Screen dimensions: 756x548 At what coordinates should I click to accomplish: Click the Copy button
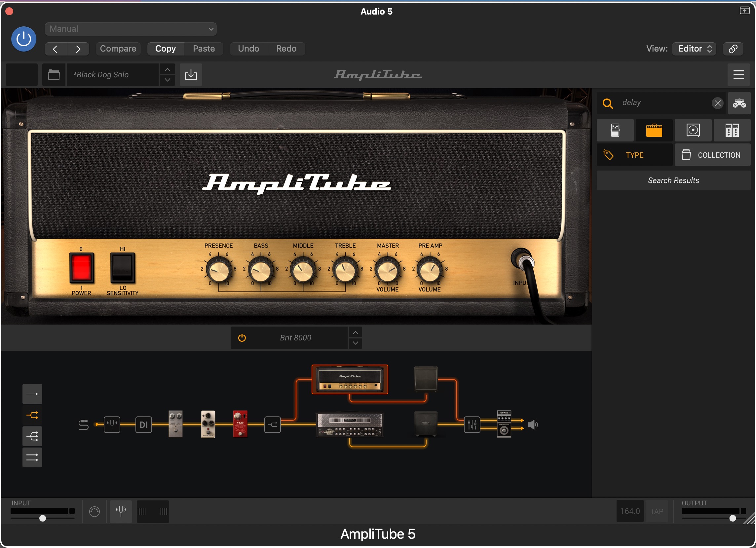coord(166,49)
